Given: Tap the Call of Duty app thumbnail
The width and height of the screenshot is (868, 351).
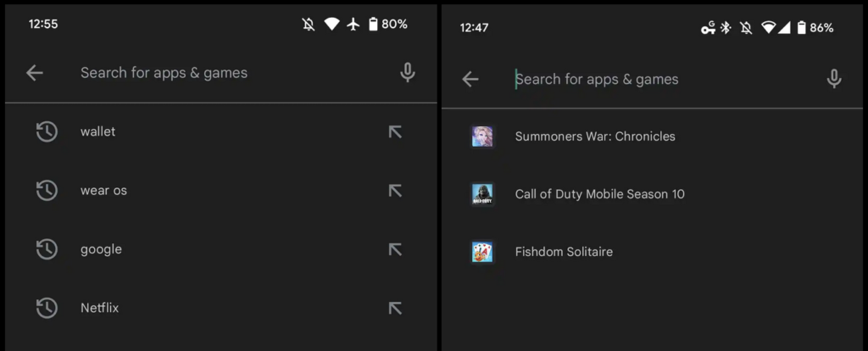Looking at the screenshot, I should 482,194.
